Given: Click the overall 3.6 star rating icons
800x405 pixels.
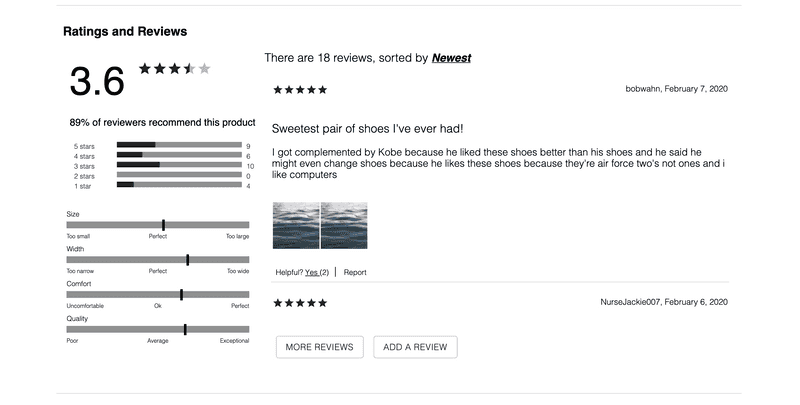Looking at the screenshot, I should [x=175, y=69].
